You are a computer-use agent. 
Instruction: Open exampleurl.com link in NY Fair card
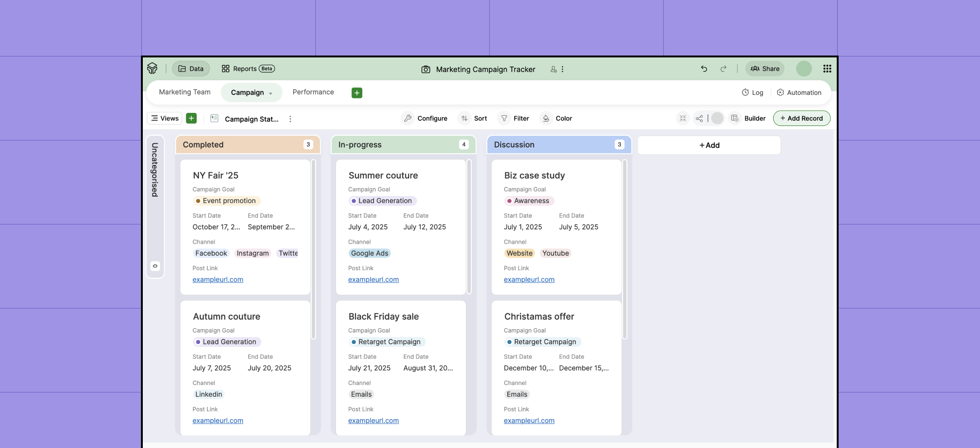[217, 280]
